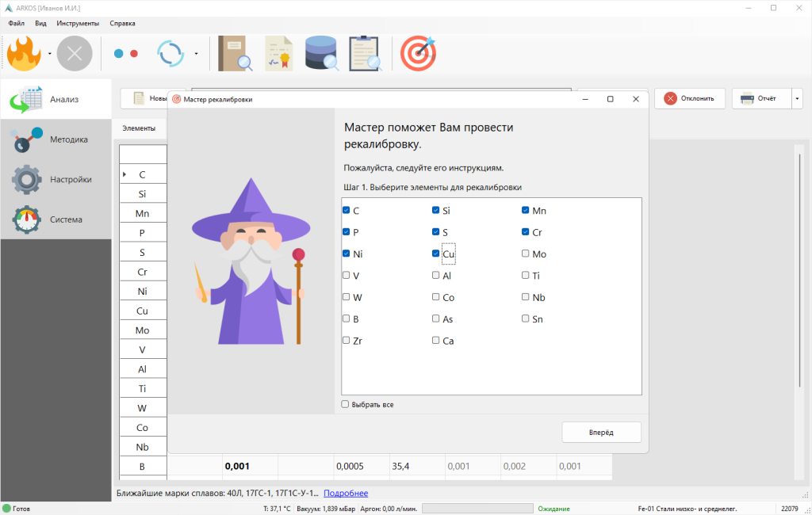
Task: Expand dropdown arrow next to flame icon
Action: pos(50,55)
